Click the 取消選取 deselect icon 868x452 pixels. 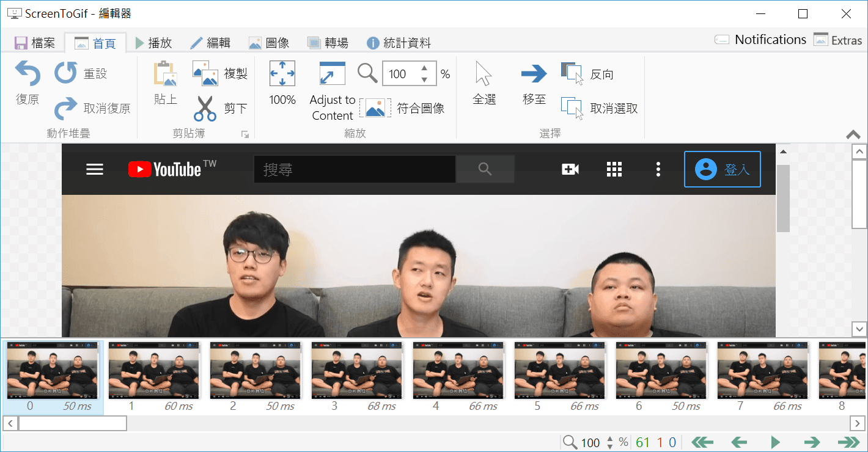click(572, 108)
